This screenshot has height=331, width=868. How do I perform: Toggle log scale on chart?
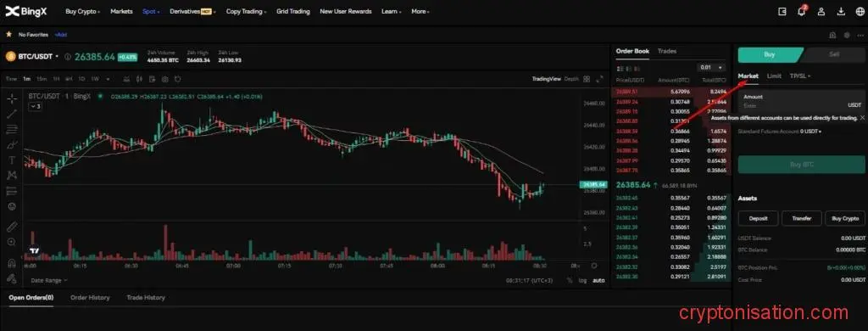(x=583, y=281)
